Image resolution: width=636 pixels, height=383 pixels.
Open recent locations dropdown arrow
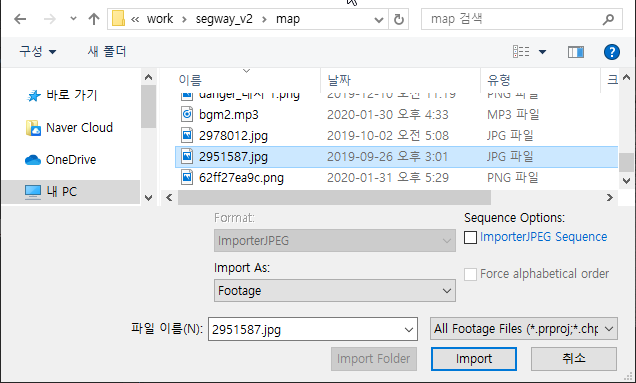(73, 18)
